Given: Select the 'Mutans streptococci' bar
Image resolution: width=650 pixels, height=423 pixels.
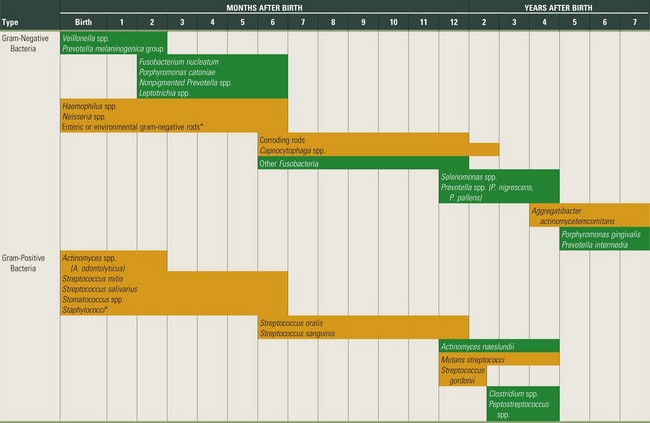Looking at the screenshot, I should point(499,359).
